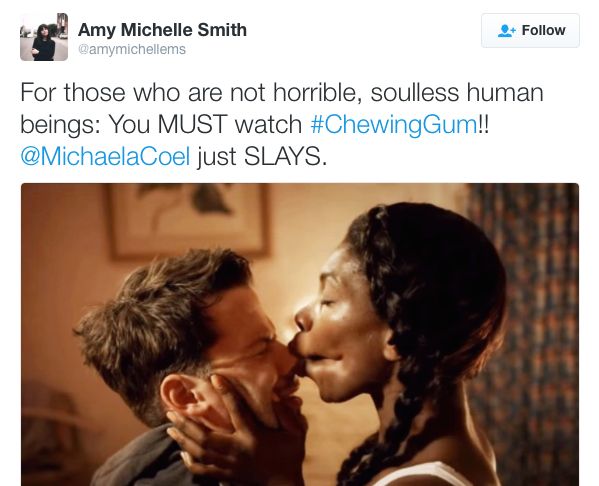Open the embedded Chewing Gum still image
599x486 pixels.
pyautogui.click(x=300, y=335)
